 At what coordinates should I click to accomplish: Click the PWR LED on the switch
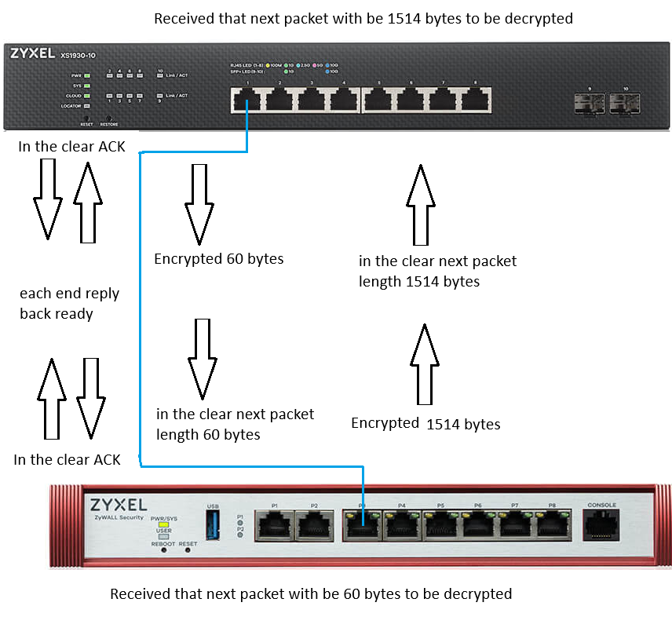[87, 75]
